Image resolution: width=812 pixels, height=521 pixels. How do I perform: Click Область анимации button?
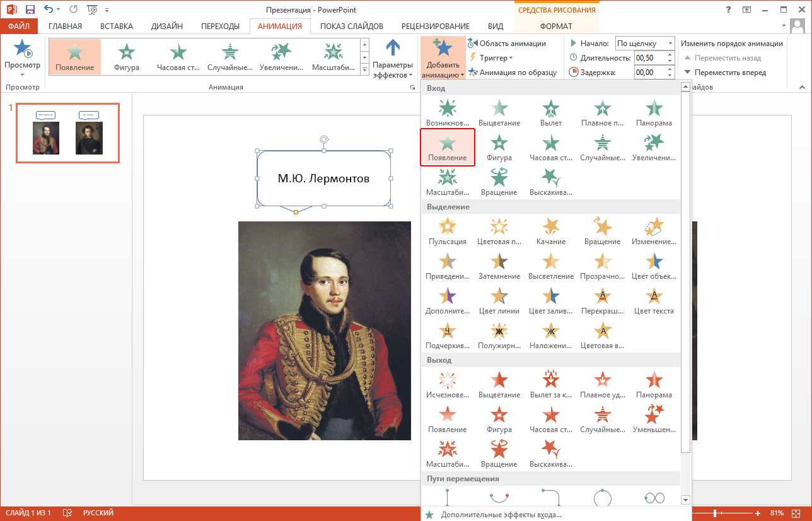point(506,44)
